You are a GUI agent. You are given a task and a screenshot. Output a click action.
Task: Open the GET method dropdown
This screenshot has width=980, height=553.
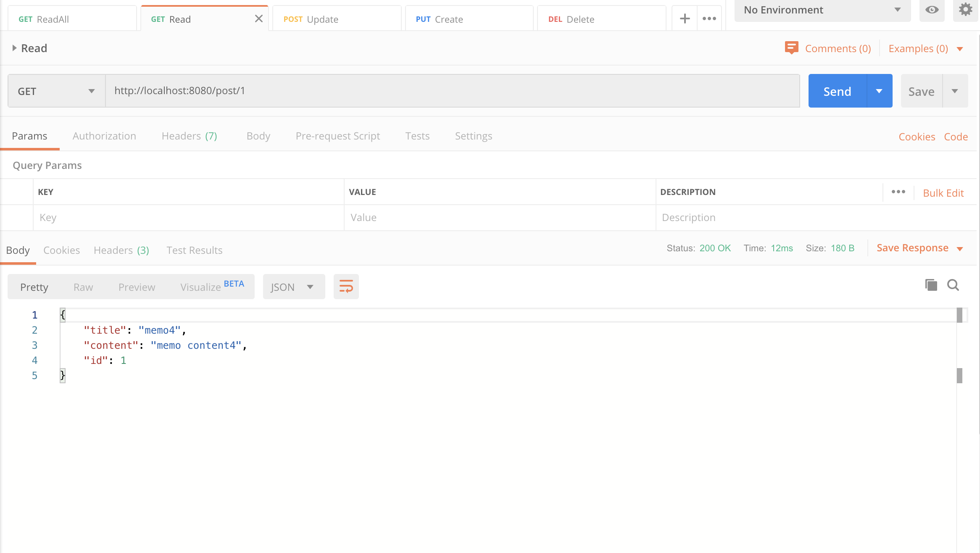coord(56,91)
